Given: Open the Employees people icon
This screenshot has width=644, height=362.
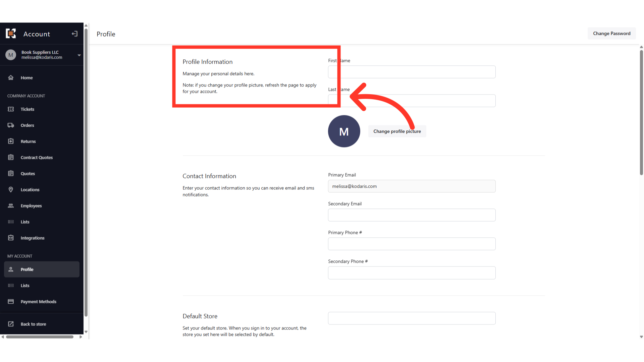Looking at the screenshot, I should (11, 206).
